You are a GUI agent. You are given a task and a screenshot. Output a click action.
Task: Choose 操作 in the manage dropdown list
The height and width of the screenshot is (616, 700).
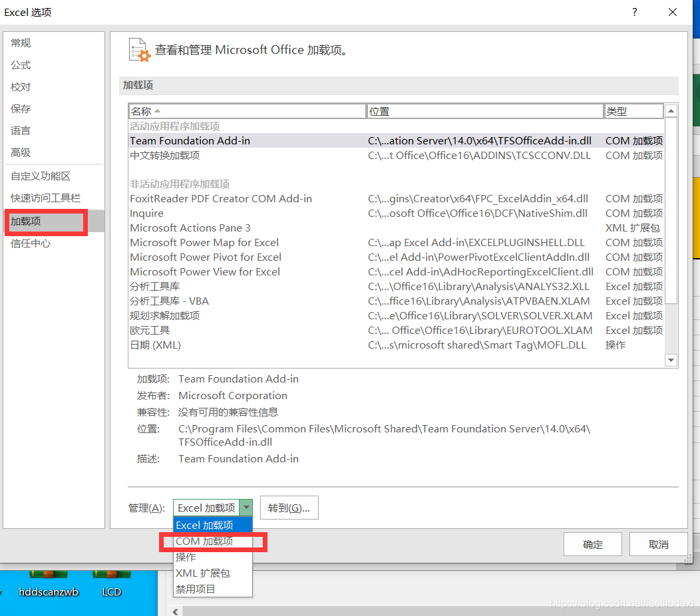tap(213, 557)
